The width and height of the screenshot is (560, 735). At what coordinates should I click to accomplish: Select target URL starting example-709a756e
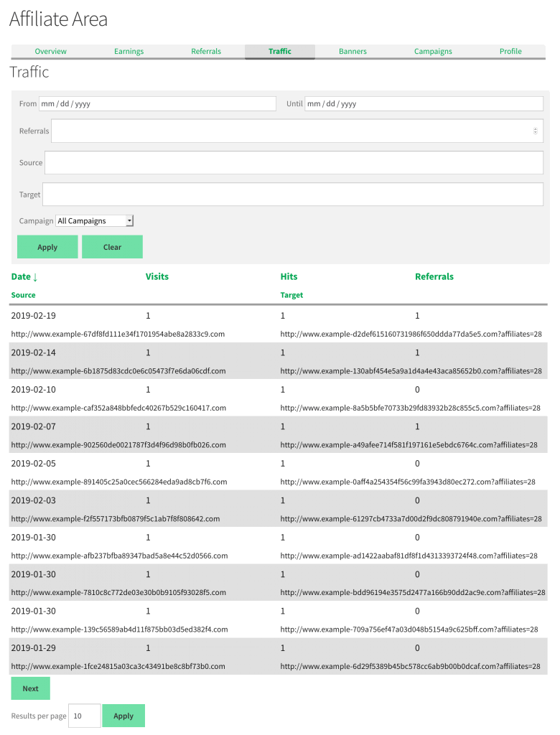409,629
